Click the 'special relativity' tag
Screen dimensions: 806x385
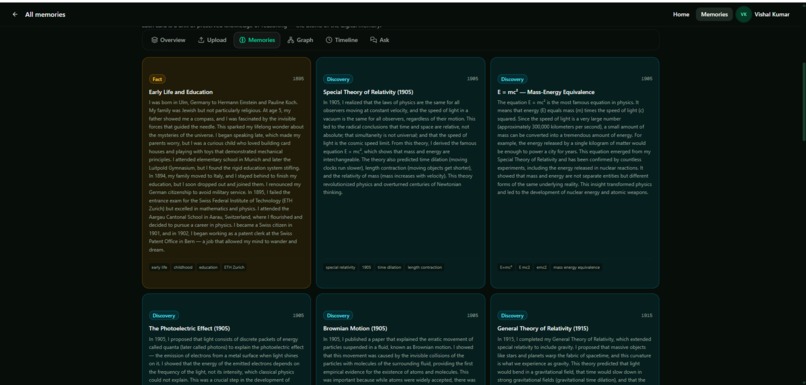340,267
